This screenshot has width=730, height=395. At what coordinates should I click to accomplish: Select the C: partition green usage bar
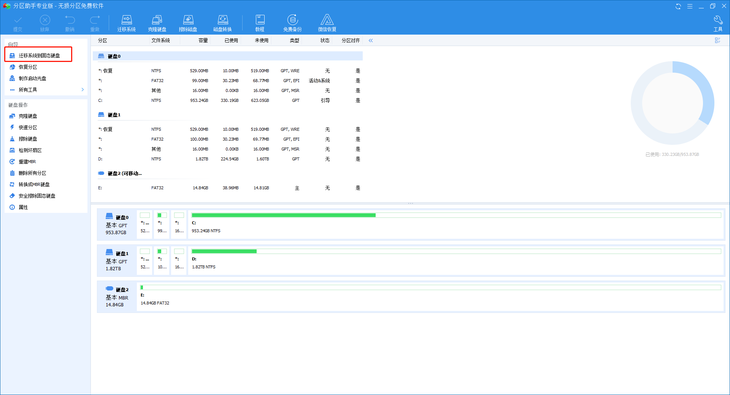284,215
